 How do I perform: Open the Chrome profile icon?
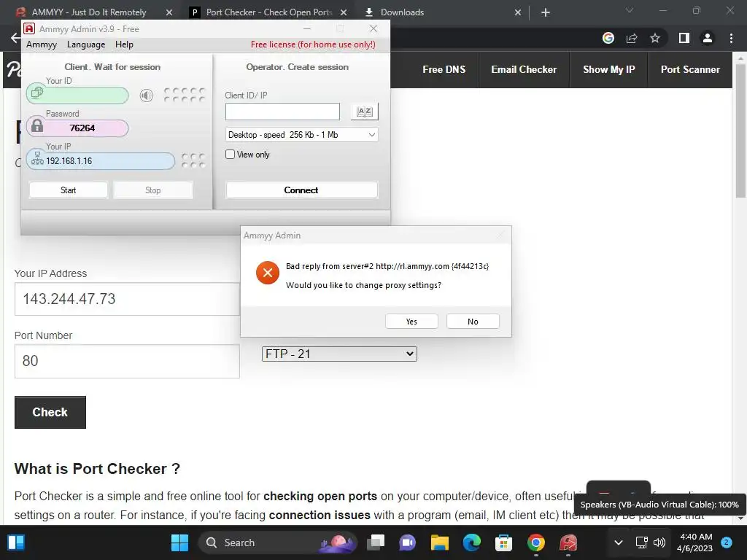point(708,38)
